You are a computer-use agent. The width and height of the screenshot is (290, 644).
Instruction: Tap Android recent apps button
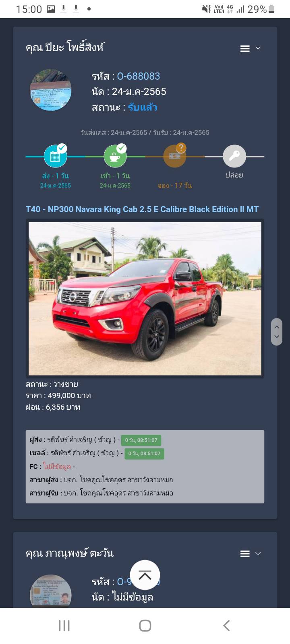[x=64, y=625]
